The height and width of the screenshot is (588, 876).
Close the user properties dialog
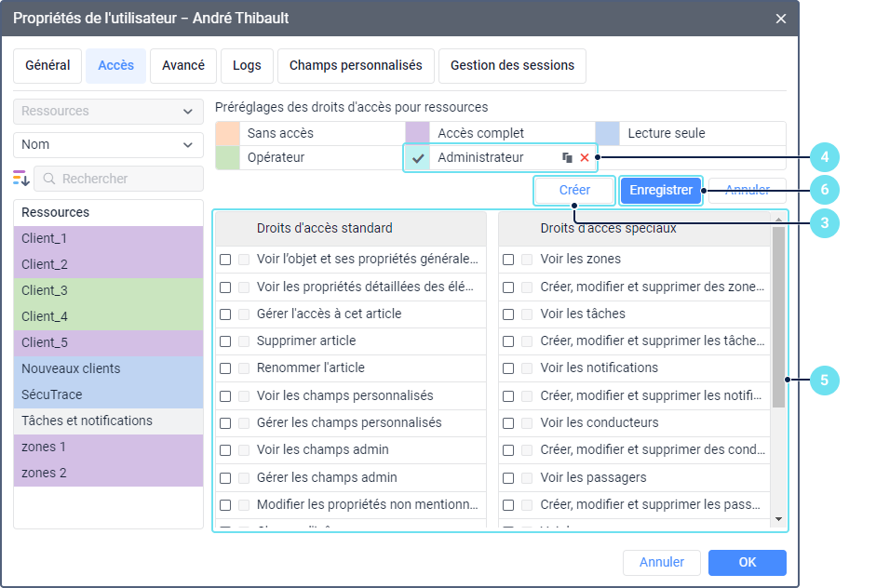tap(780, 19)
